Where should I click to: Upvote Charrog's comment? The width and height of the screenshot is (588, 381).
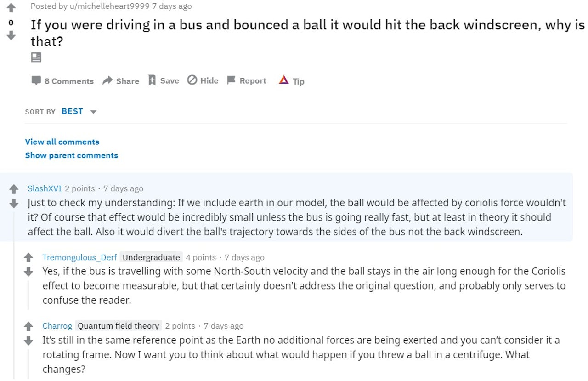[28, 326]
